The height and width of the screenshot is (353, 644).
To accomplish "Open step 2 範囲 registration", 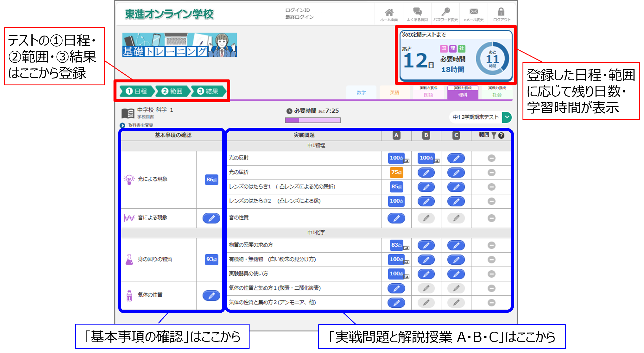I will coord(172,91).
